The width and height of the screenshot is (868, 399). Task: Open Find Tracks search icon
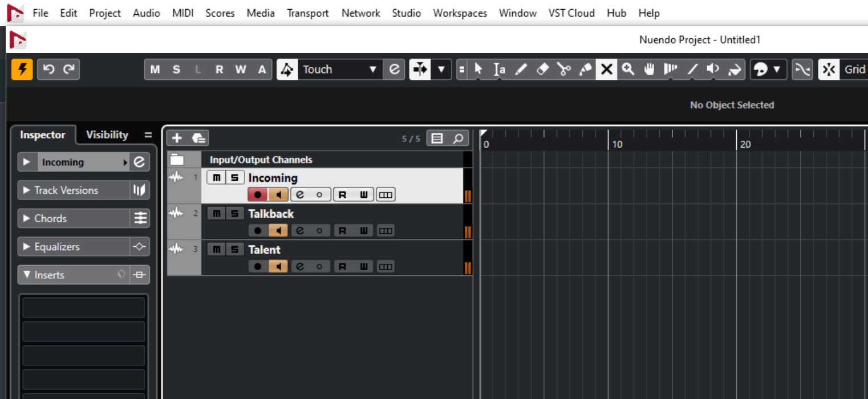[458, 138]
